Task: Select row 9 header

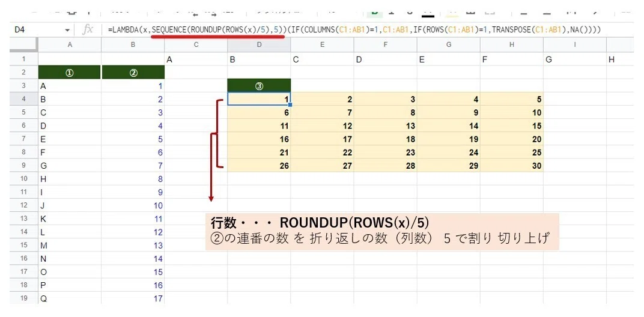Action: 24,166
